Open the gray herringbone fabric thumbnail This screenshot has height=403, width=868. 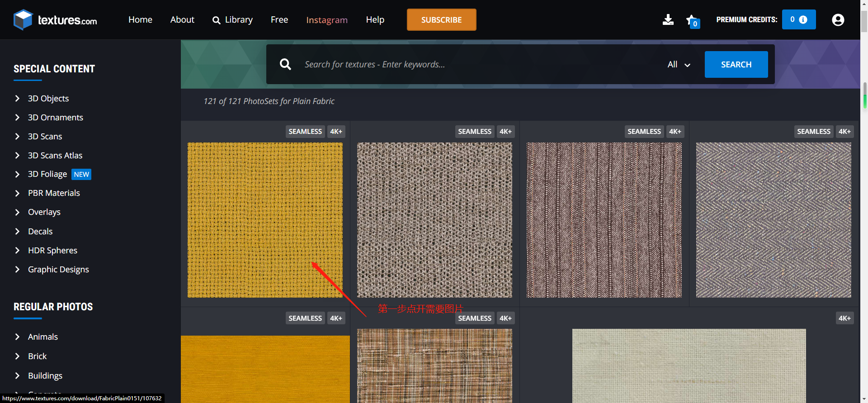point(773,220)
